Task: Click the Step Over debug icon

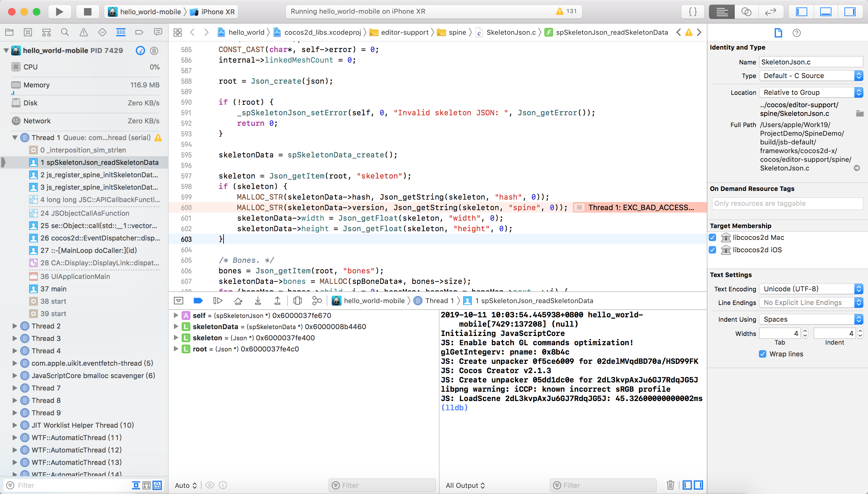Action: tap(238, 301)
